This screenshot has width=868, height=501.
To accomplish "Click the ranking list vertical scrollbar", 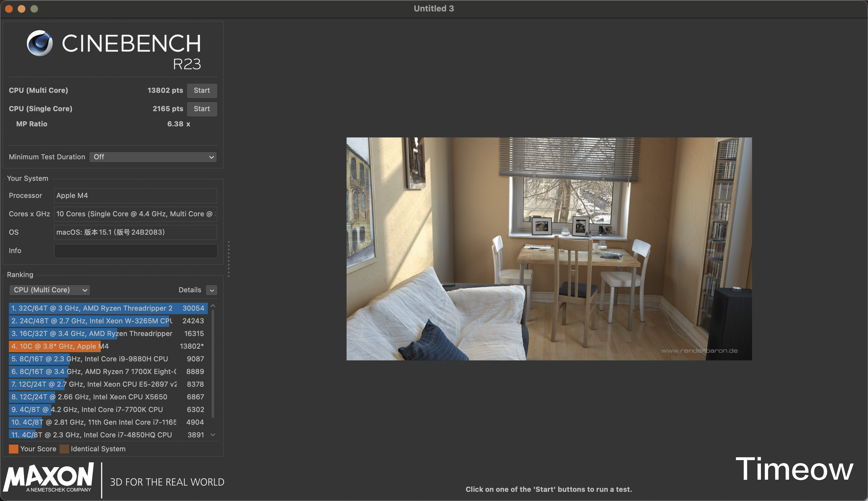I will (x=213, y=363).
